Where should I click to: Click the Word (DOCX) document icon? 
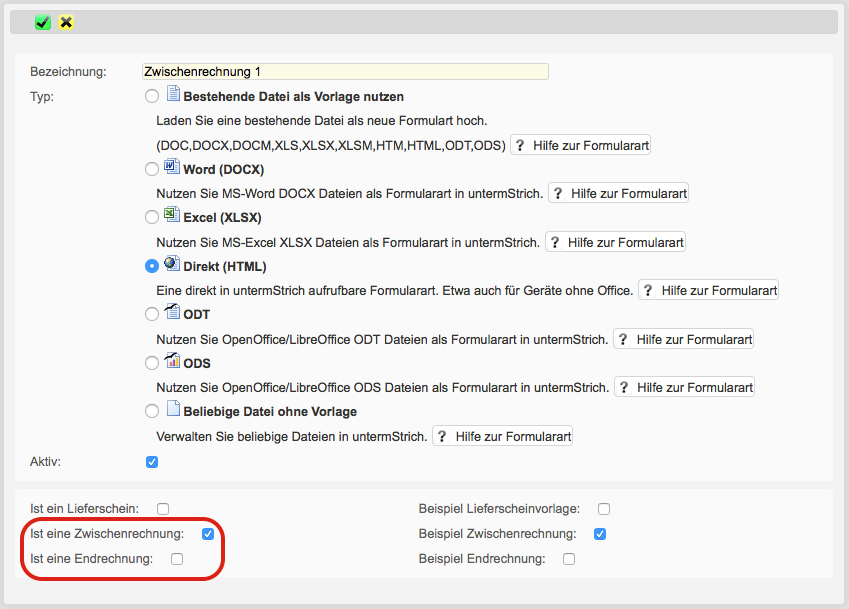coord(171,168)
